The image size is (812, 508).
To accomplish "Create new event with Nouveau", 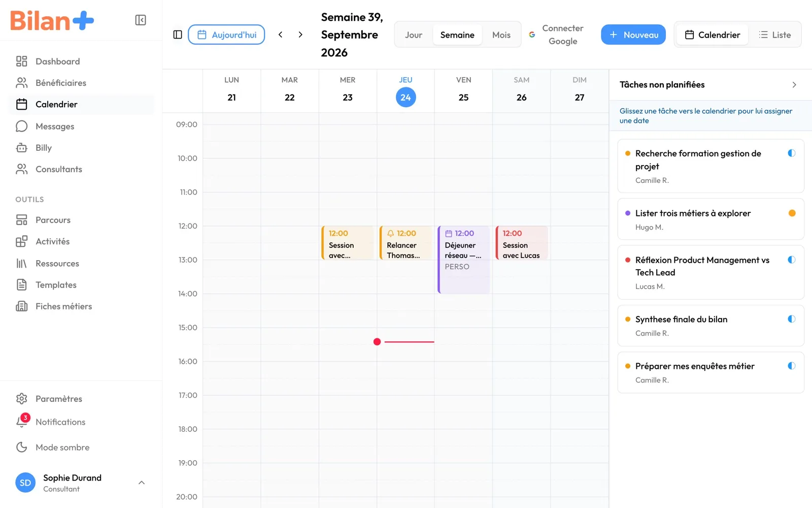I will pyautogui.click(x=633, y=35).
